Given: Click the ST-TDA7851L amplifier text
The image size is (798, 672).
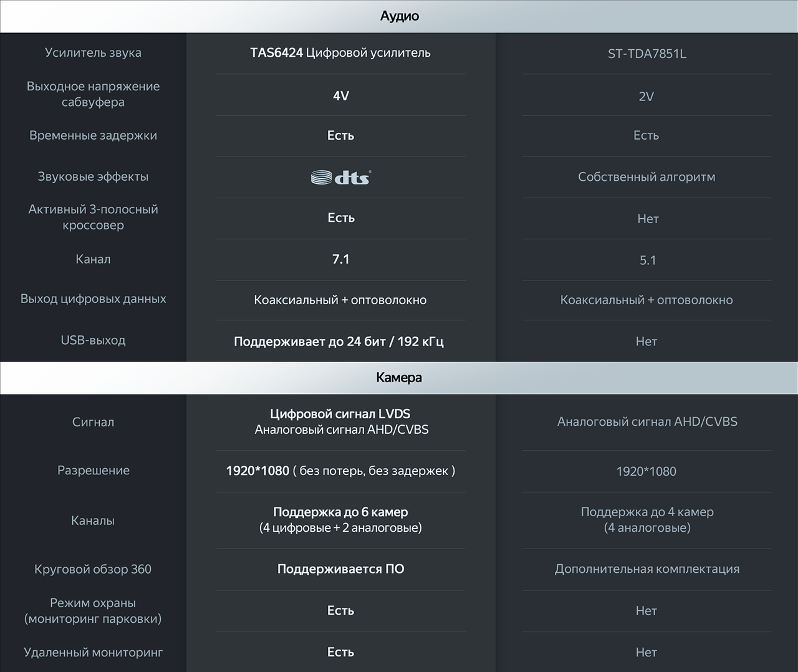Looking at the screenshot, I should (x=647, y=54).
